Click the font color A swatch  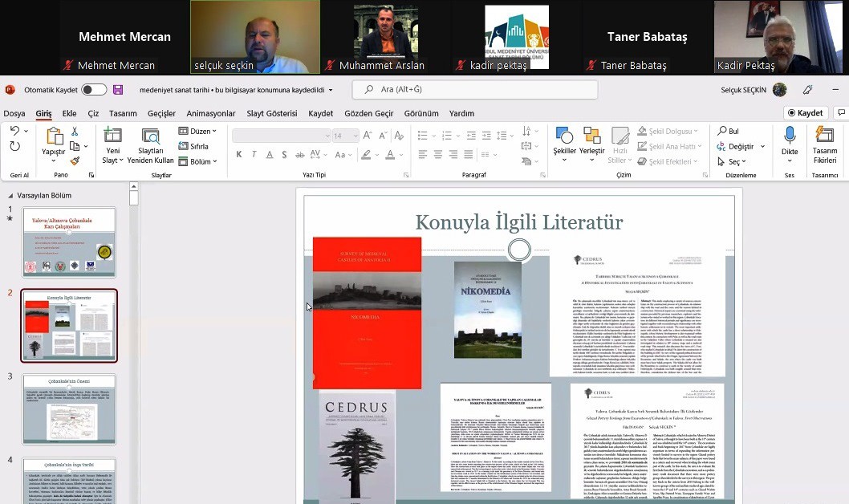389,155
